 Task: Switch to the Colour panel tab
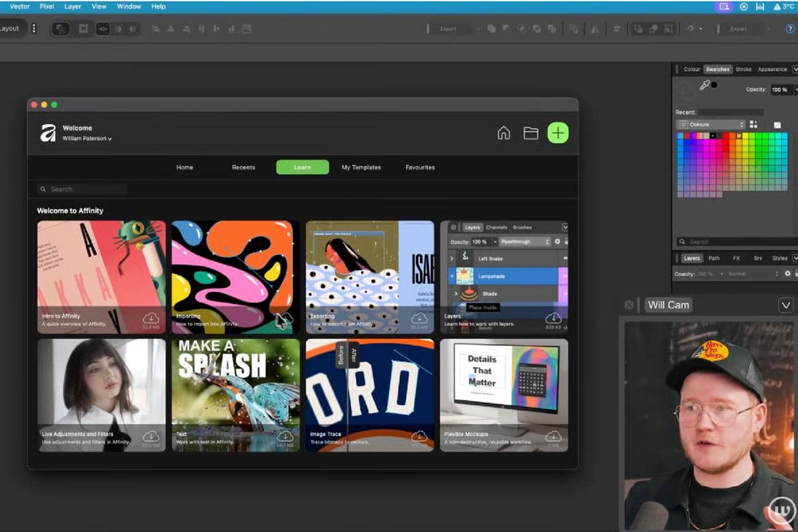(692, 69)
